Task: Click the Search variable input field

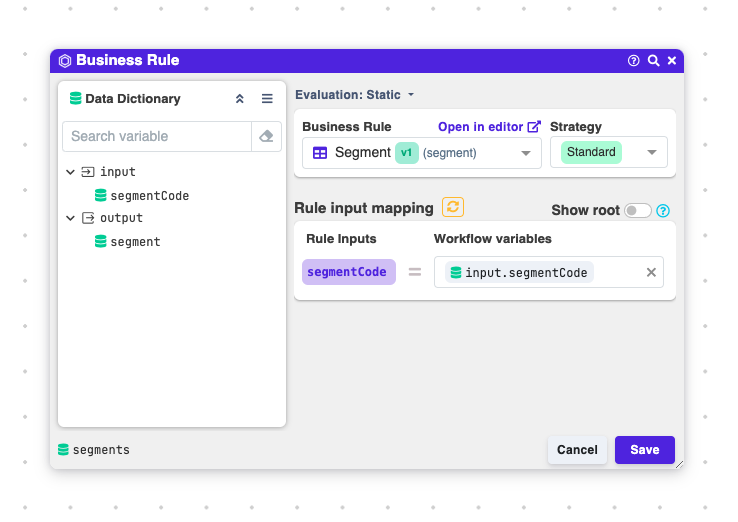Action: point(156,136)
